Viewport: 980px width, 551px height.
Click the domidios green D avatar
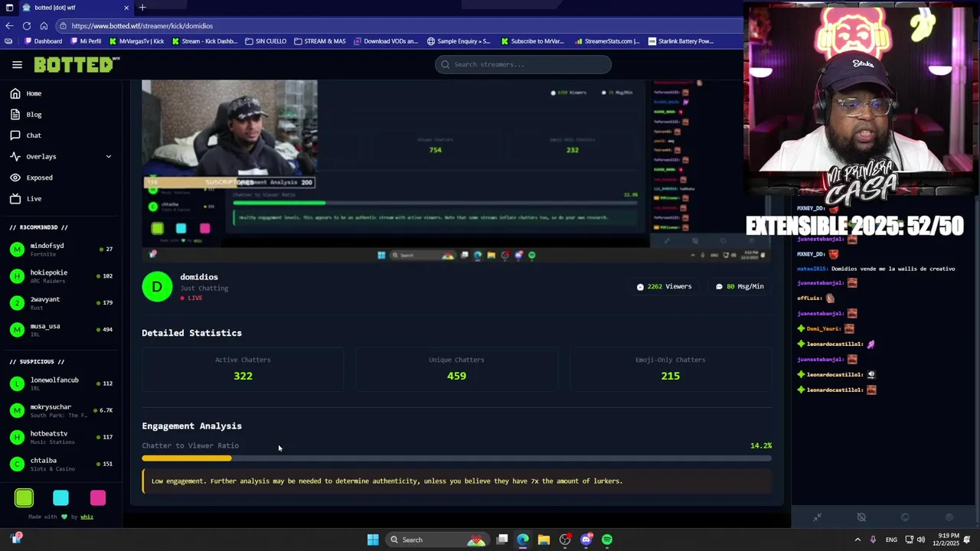pos(157,286)
